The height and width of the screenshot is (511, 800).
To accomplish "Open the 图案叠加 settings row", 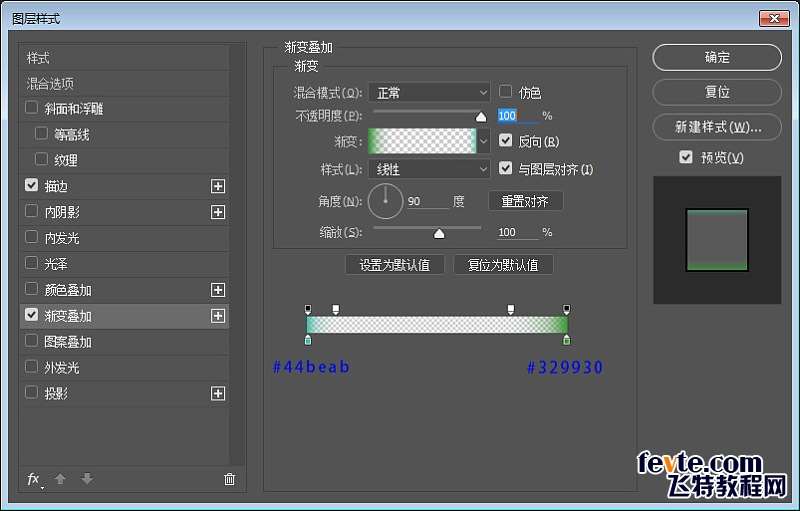I will [124, 342].
